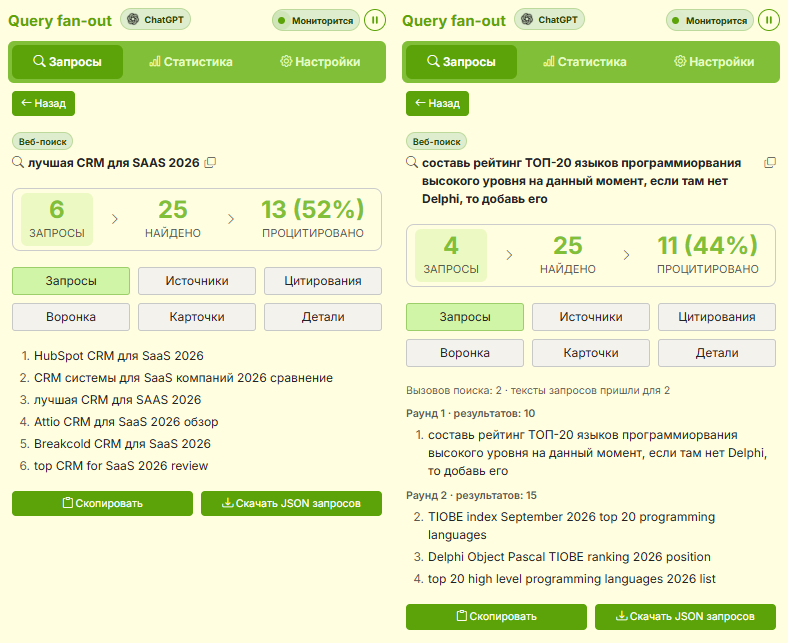The height and width of the screenshot is (643, 788).
Task: Click 'top 20 high level programming languages 2026 list'
Action: click(x=572, y=579)
